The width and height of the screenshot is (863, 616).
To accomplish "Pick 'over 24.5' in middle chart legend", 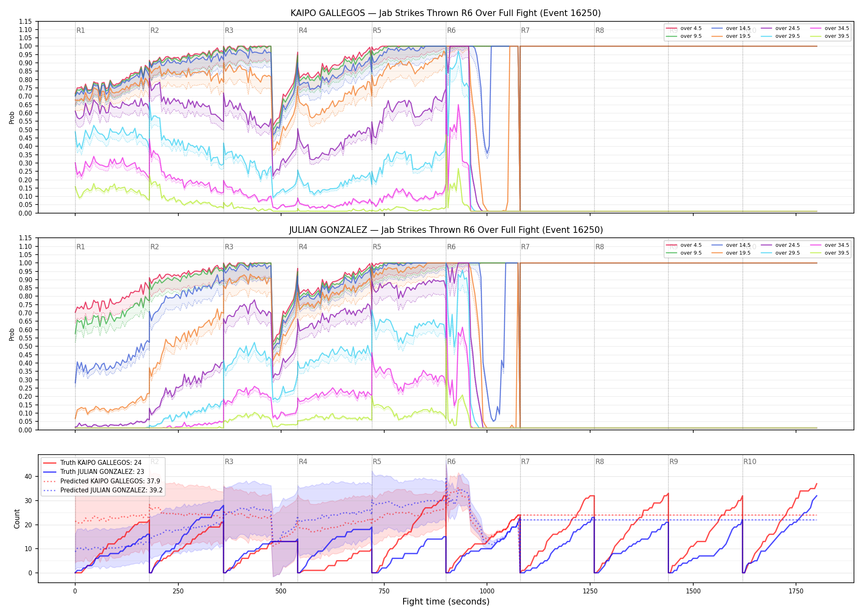I will (780, 245).
